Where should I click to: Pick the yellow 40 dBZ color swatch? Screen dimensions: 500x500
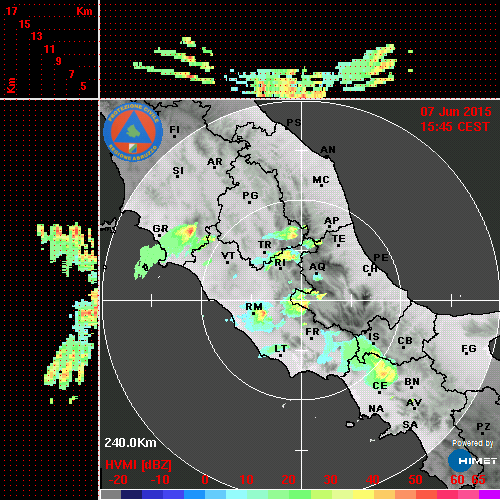[363, 494]
